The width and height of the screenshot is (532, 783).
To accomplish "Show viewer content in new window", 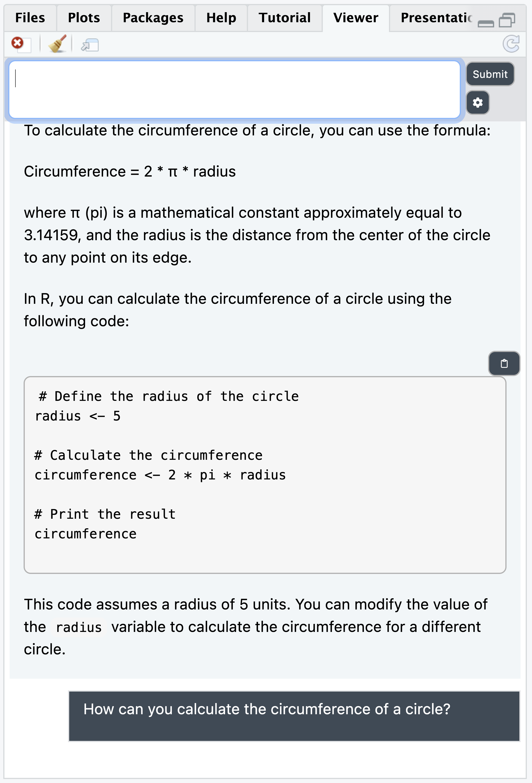I will pyautogui.click(x=90, y=45).
